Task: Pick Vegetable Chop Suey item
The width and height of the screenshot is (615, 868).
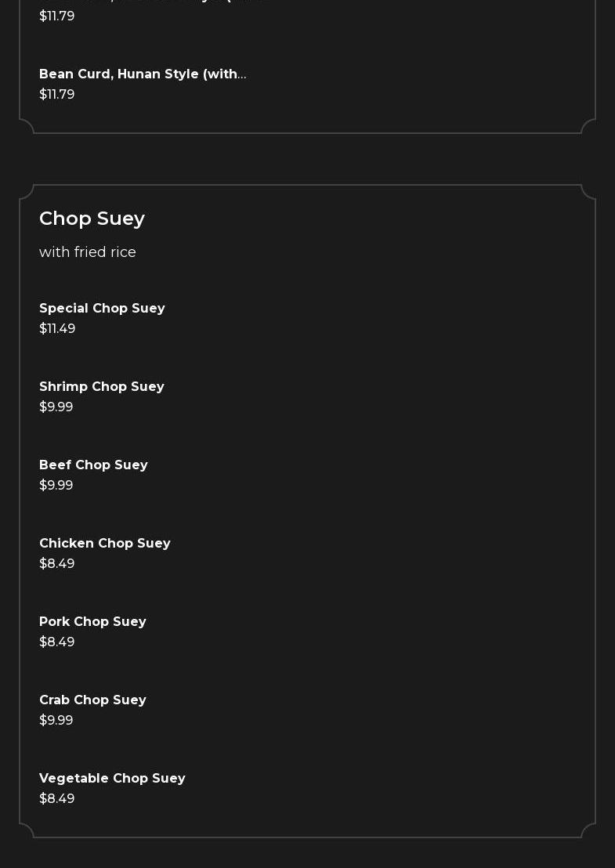Action: [112, 779]
